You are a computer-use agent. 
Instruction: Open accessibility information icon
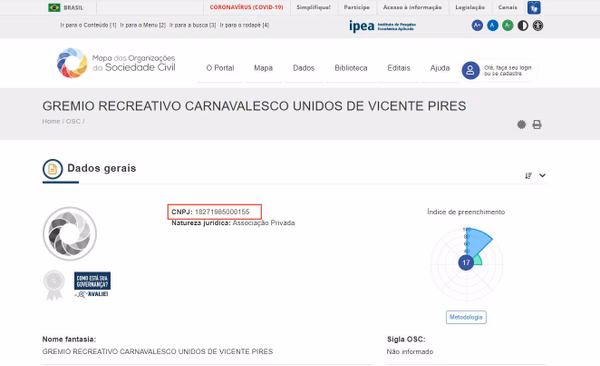[x=538, y=26]
